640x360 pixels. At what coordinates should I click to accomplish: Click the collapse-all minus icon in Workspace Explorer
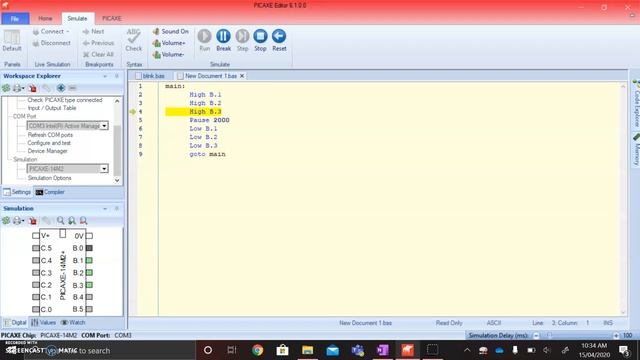coord(72,88)
